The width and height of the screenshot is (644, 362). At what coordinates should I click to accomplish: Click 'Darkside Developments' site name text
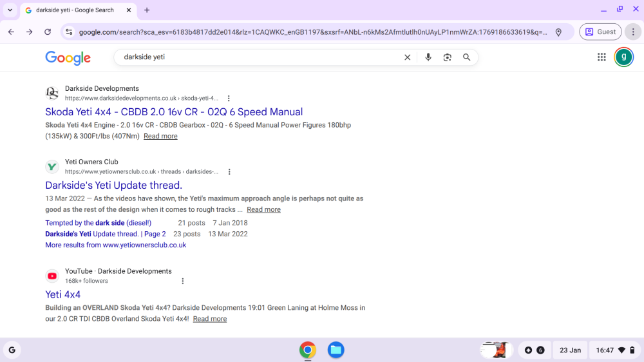point(102,89)
